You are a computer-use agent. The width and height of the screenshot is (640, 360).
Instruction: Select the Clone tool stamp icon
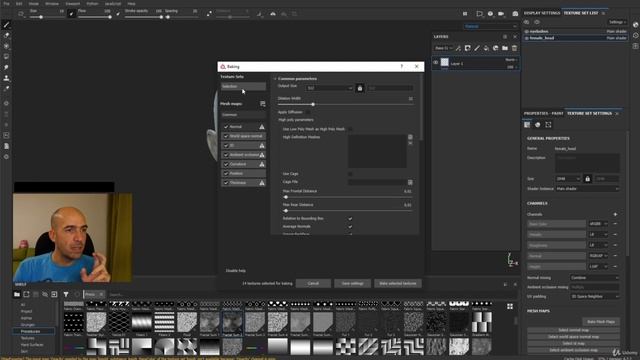pos(7,78)
